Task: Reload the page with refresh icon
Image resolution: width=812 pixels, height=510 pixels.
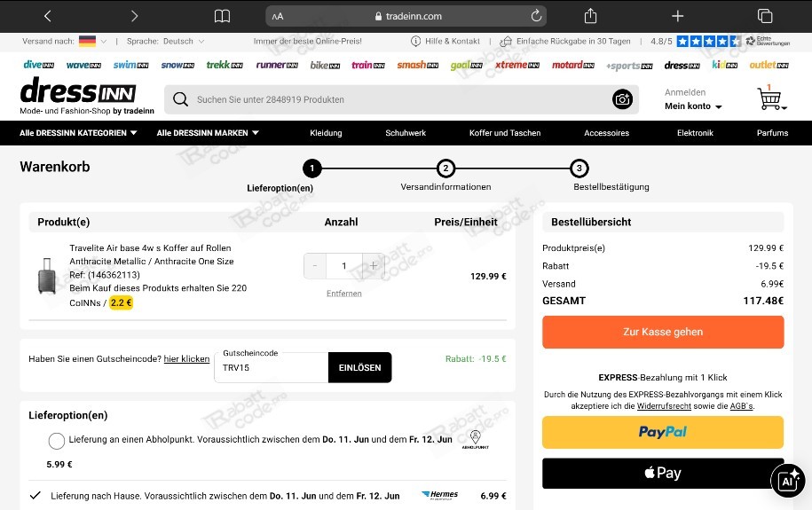Action: (x=536, y=16)
